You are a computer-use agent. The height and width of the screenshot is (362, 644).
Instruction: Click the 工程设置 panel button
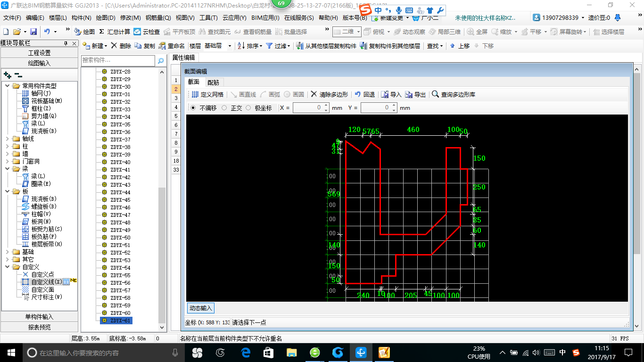(x=39, y=53)
